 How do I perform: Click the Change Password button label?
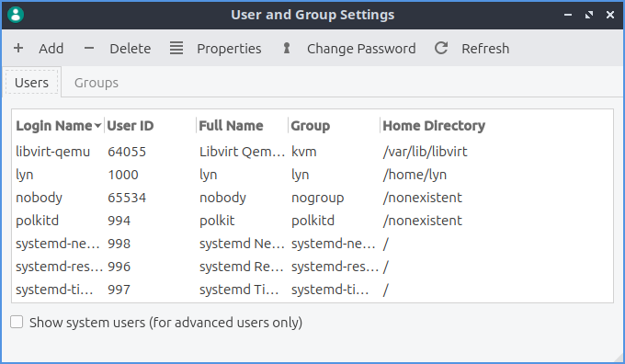[361, 49]
